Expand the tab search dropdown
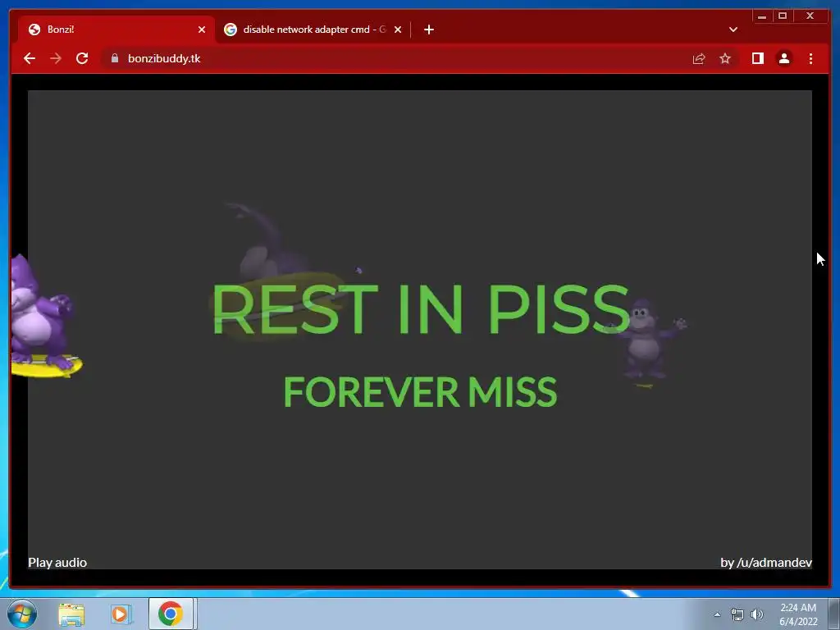The height and width of the screenshot is (630, 840). pyautogui.click(x=733, y=30)
